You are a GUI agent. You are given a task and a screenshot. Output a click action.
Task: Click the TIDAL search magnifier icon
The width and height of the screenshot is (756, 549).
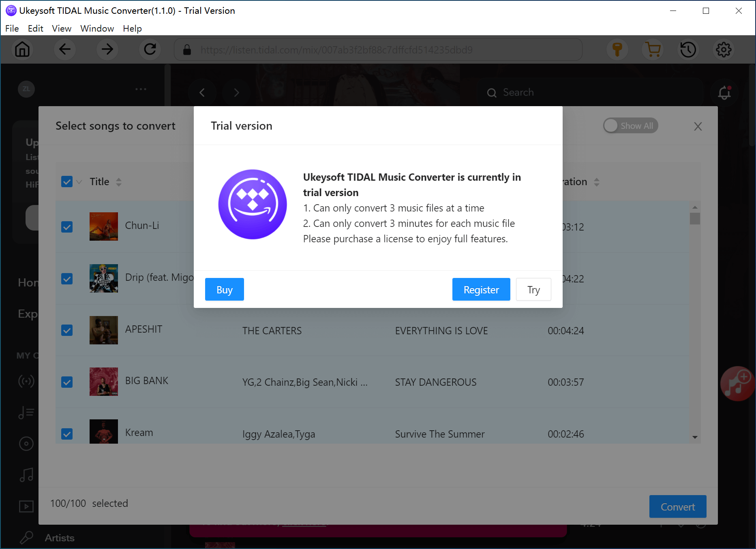(x=492, y=93)
